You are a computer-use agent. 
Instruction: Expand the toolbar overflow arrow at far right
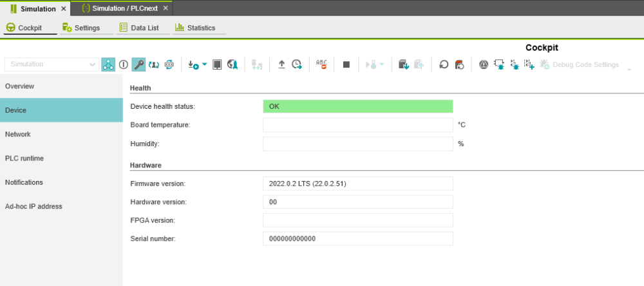coord(629,68)
